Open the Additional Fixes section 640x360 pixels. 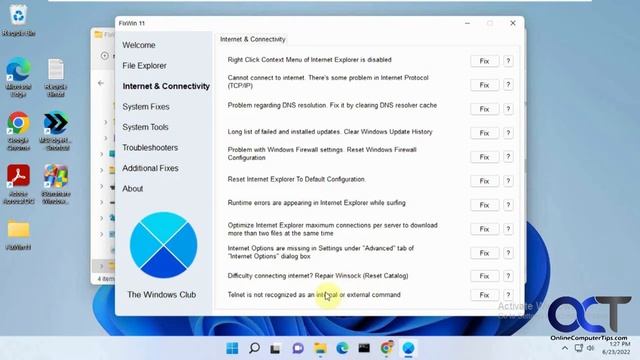tap(150, 168)
